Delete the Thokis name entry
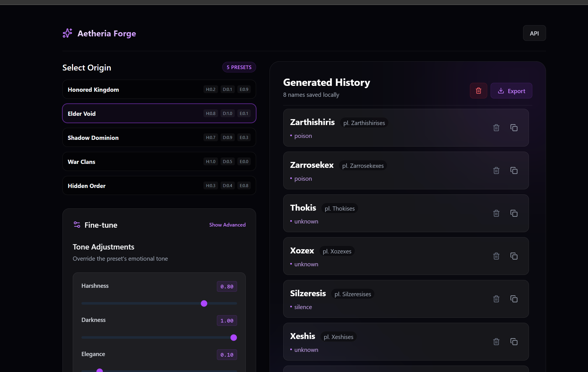Viewport: 588px width, 372px height. click(x=496, y=213)
